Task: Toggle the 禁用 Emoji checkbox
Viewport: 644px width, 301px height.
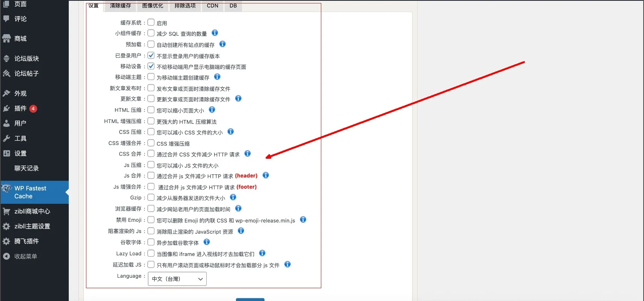Action: click(151, 220)
